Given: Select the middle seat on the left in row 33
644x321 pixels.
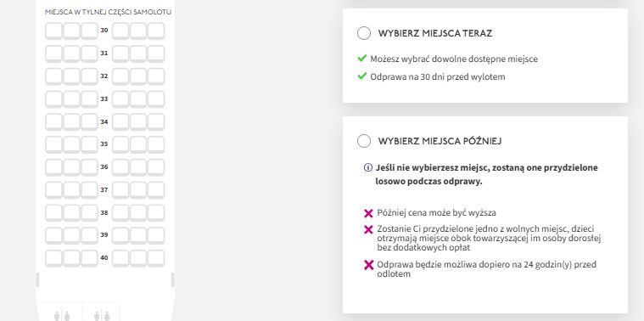Looking at the screenshot, I should pyautogui.click(x=71, y=99).
